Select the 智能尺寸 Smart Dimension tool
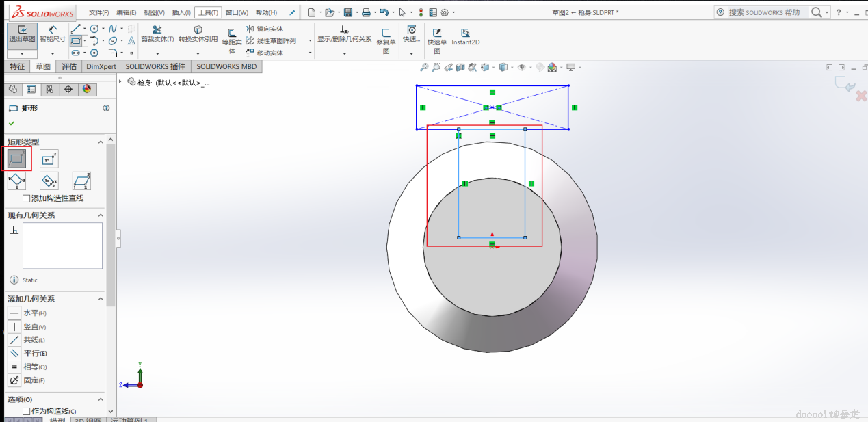This screenshot has width=868, height=422. click(x=53, y=34)
